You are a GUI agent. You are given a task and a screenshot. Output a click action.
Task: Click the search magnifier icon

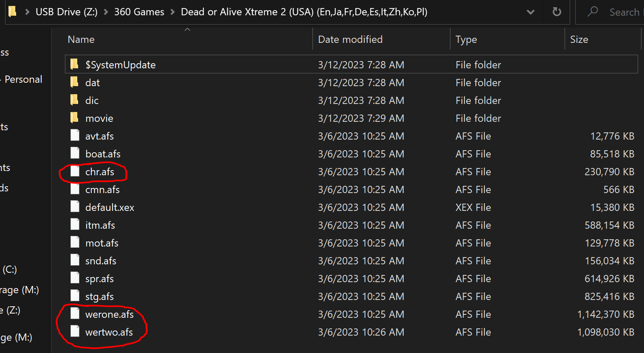pyautogui.click(x=593, y=11)
